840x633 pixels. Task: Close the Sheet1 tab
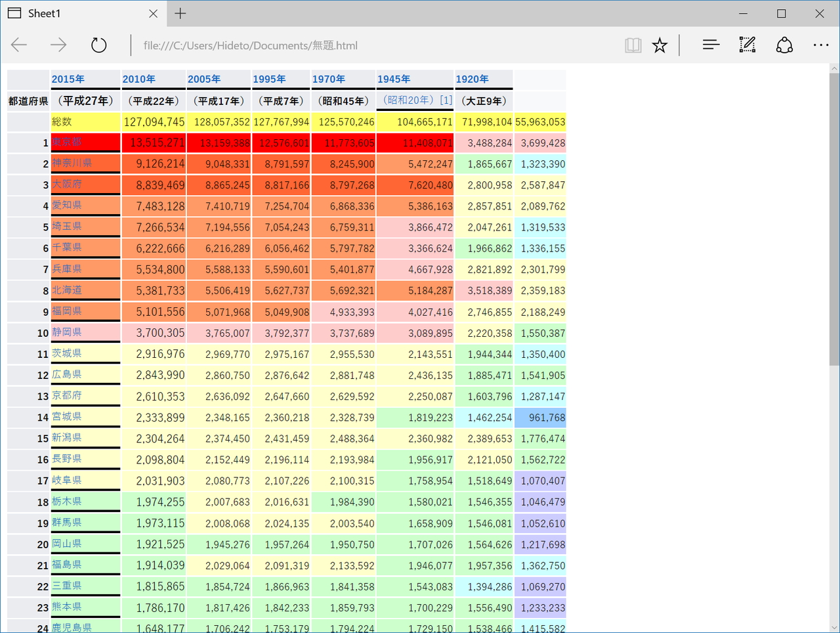point(153,13)
